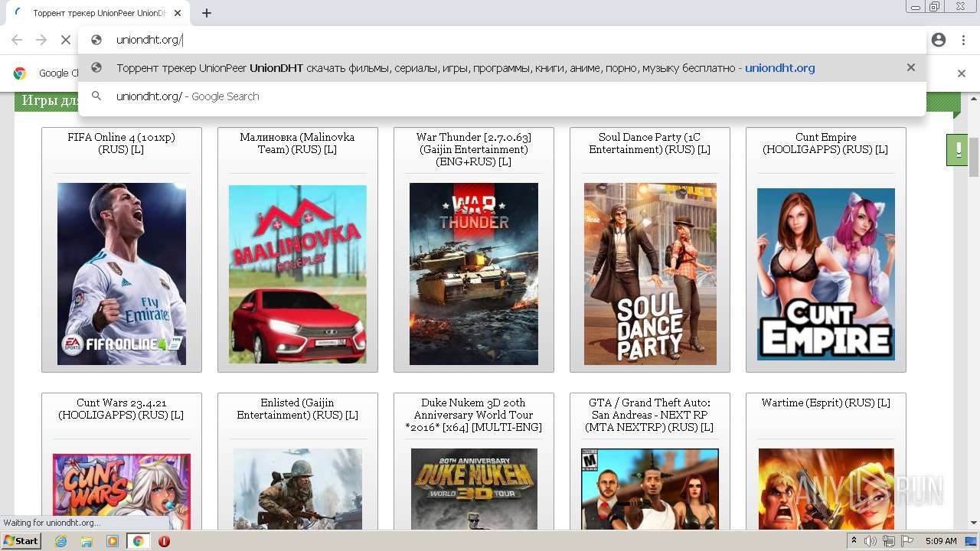Open the network tray icon
The width and height of the screenshot is (980, 551).
889,541
